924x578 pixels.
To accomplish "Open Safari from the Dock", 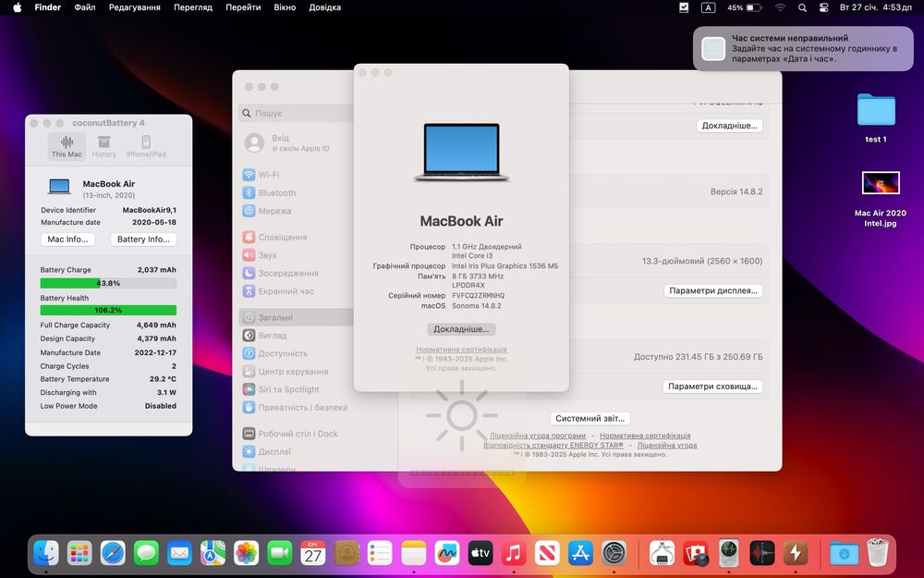I will (x=113, y=553).
